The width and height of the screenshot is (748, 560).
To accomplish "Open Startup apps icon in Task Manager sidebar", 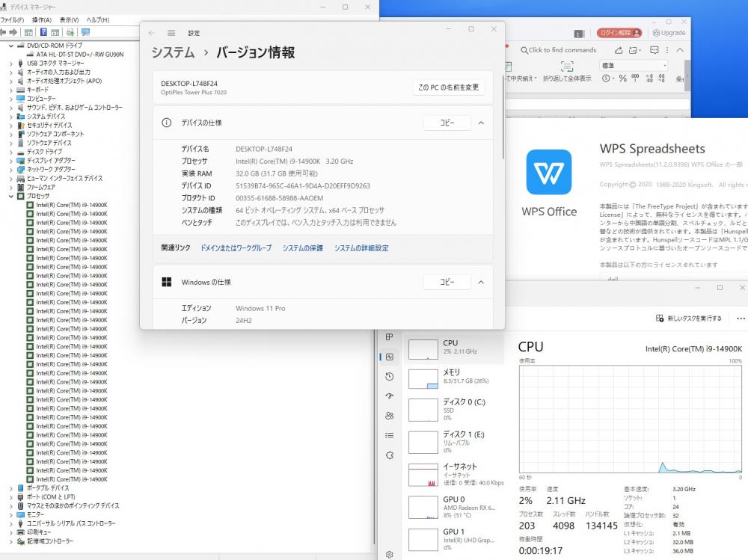I will [x=390, y=396].
